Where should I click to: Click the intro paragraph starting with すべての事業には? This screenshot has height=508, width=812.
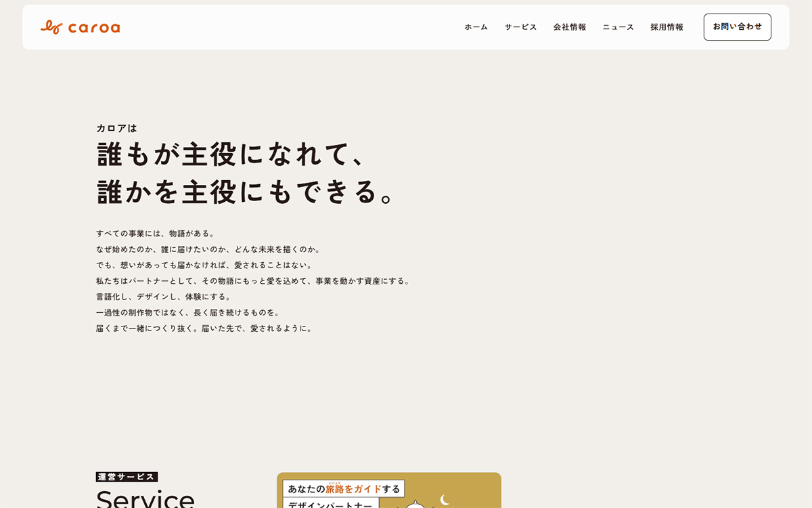[154, 232]
